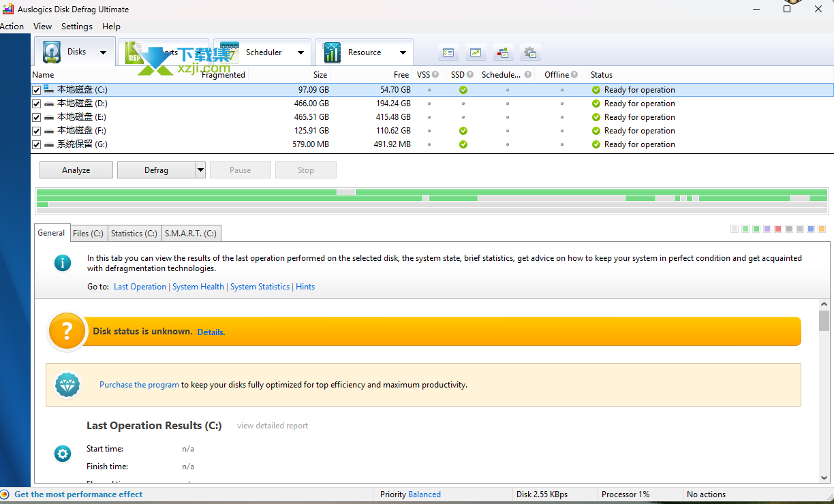Screen dimensions: 834x504
Task: Open the Priority Balanced selector
Action: pyautogui.click(x=424, y=494)
